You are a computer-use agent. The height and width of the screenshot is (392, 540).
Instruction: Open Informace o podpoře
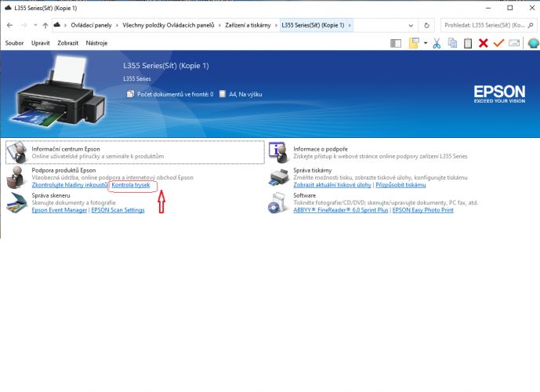pos(321,149)
